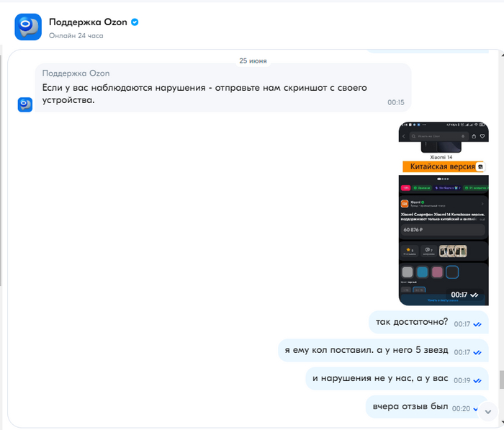Click the gray color swatch in the screenshot
This screenshot has width=504, height=430.
point(408,272)
